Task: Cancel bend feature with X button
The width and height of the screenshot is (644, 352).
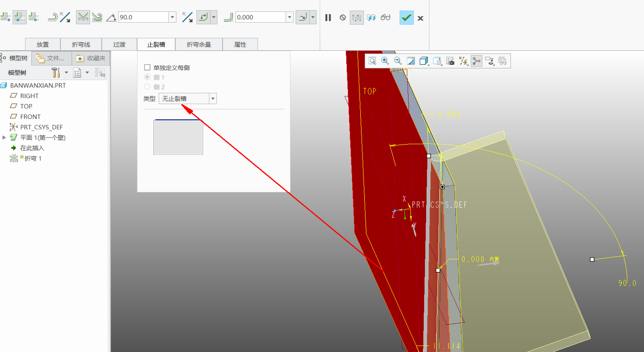Action: (420, 18)
